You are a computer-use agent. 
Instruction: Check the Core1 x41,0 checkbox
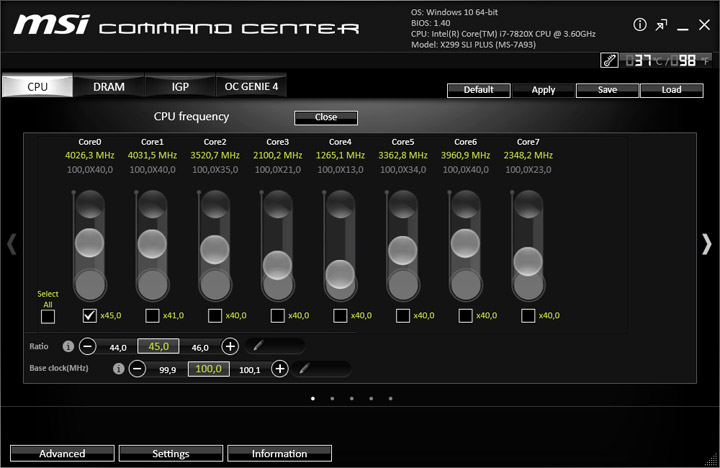(152, 316)
